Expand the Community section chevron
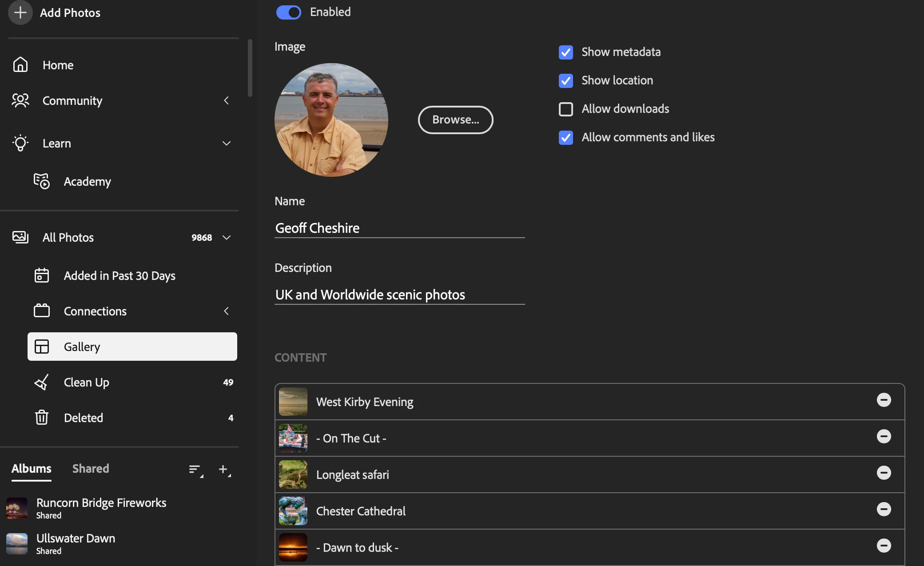924x566 pixels. [x=227, y=101]
